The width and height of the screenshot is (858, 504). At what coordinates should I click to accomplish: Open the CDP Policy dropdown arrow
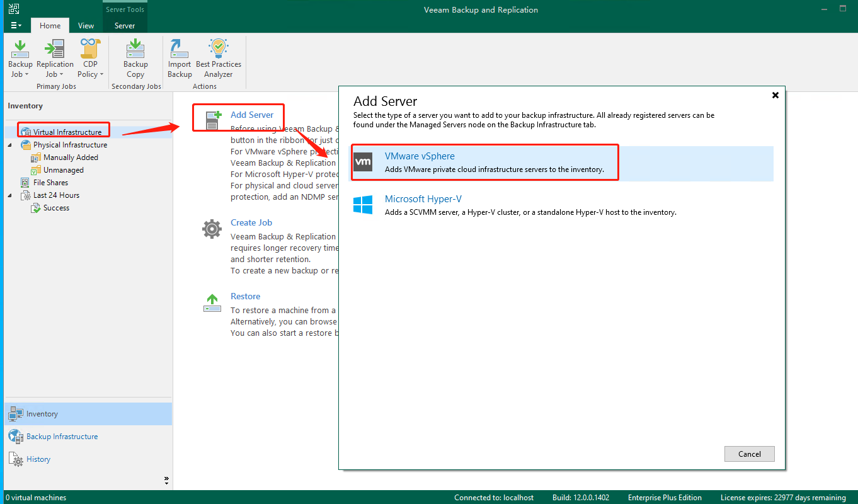[101, 74]
